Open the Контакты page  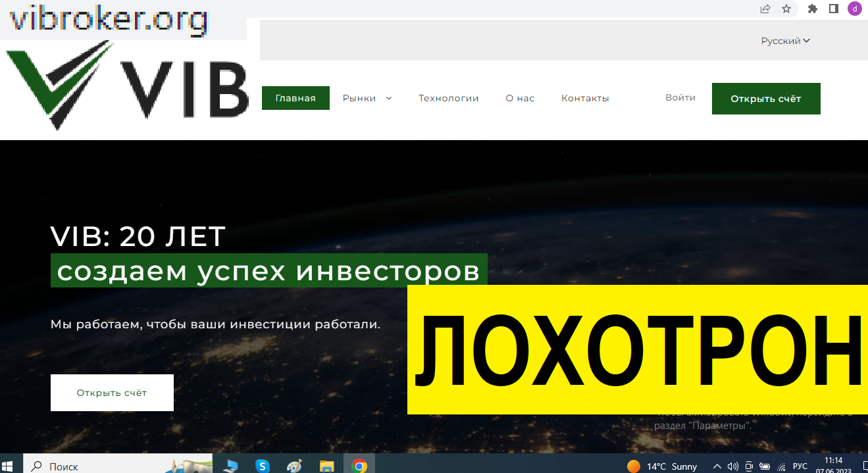click(x=585, y=98)
